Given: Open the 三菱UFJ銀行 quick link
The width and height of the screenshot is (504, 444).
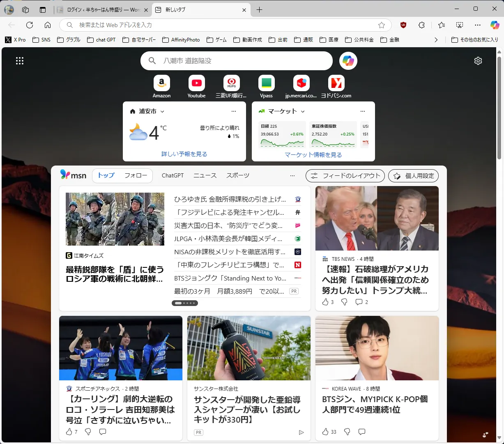Looking at the screenshot, I should click(231, 87).
